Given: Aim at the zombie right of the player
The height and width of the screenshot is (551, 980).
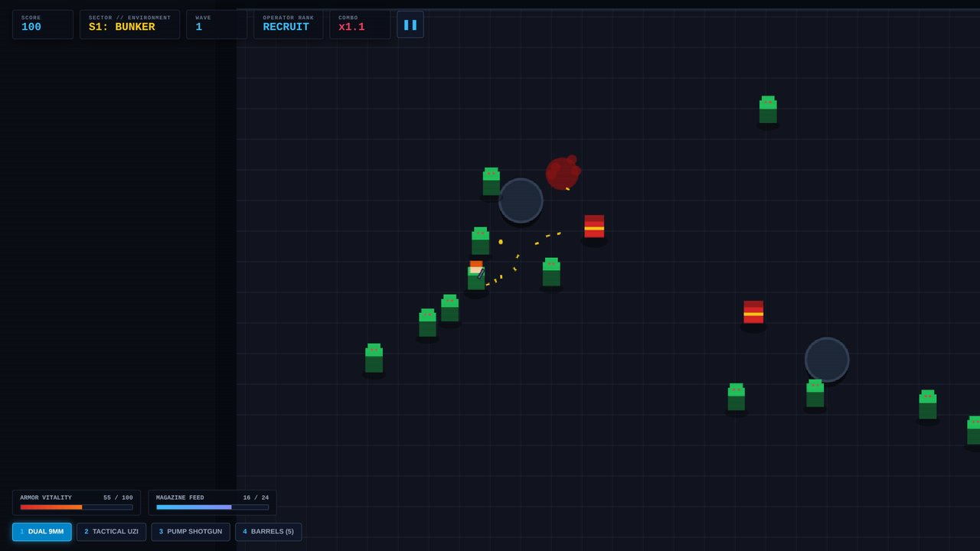Looking at the screenshot, I should (551, 272).
